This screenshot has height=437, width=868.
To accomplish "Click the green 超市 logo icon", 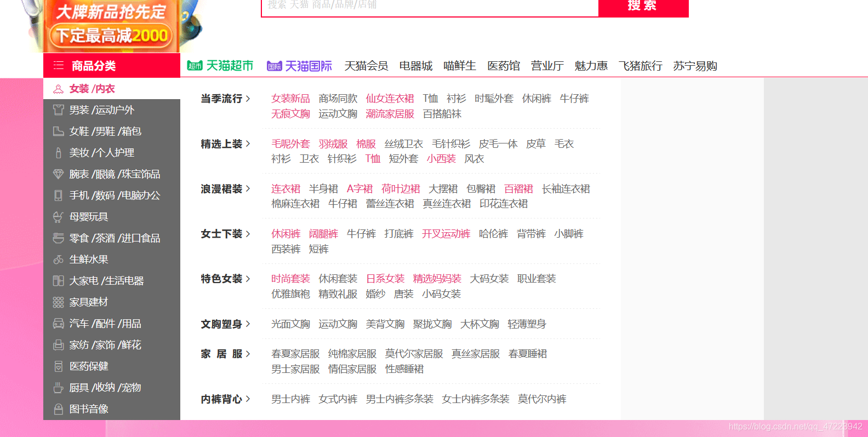I will click(195, 66).
